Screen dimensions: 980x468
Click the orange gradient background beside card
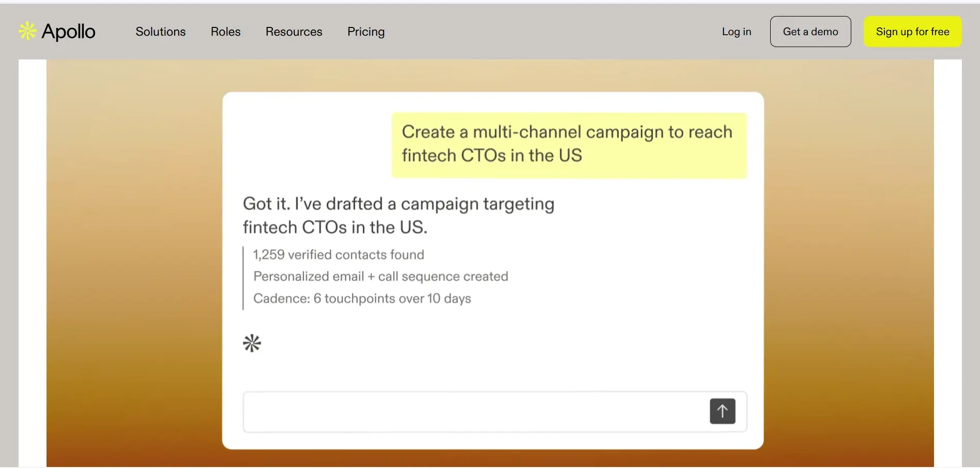(134, 259)
